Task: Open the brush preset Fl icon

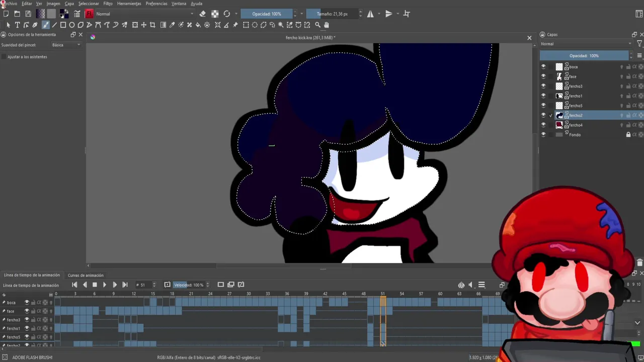Action: [89, 14]
